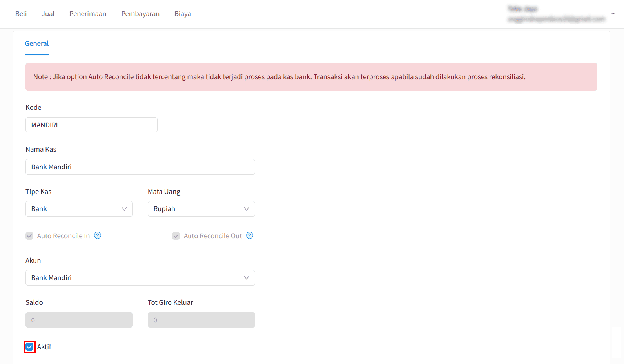Screen dimensions: 624x364
Task: Open the Pembayaran menu
Action: point(140,14)
